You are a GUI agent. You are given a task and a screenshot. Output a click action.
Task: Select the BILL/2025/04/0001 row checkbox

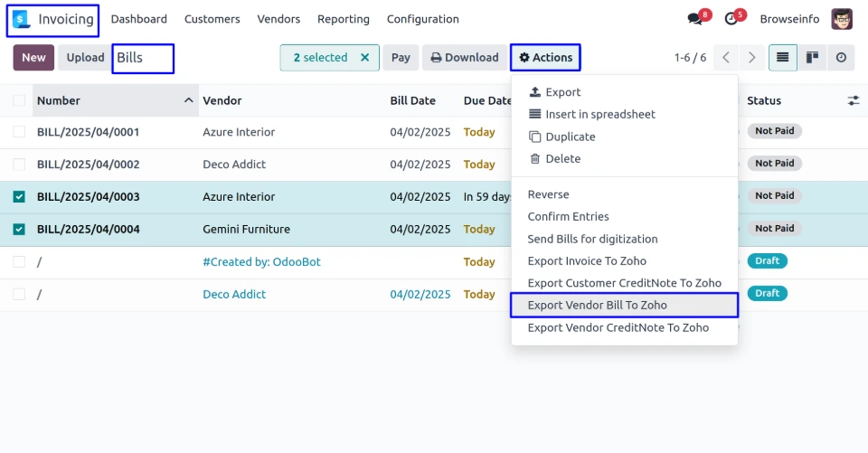[19, 132]
